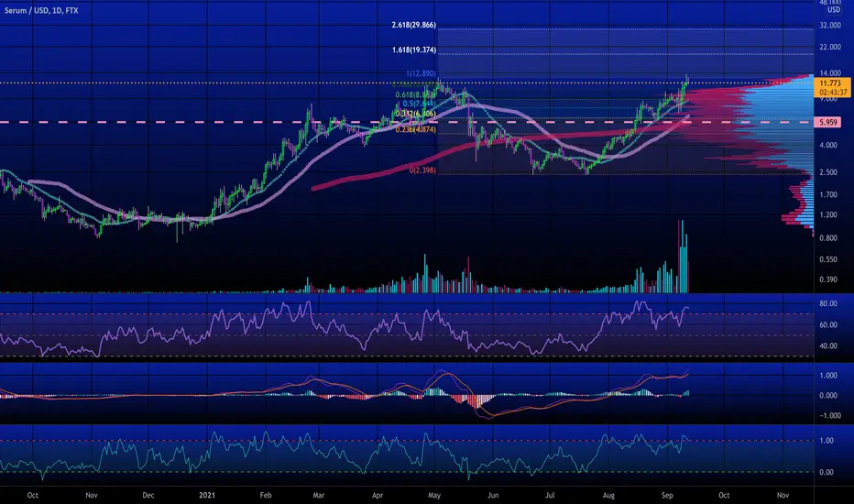Click 0.00 on the bottom oscillator scale
The image size is (854, 504).
(x=827, y=473)
